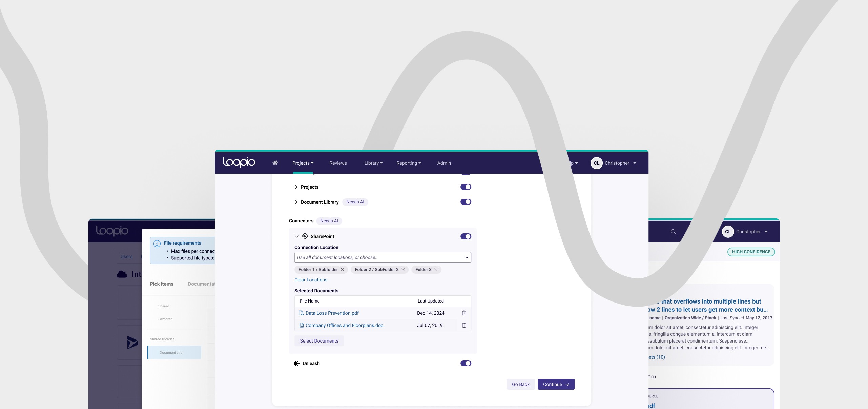Click the info icon beside File requirements
The height and width of the screenshot is (409, 868).
click(x=157, y=244)
